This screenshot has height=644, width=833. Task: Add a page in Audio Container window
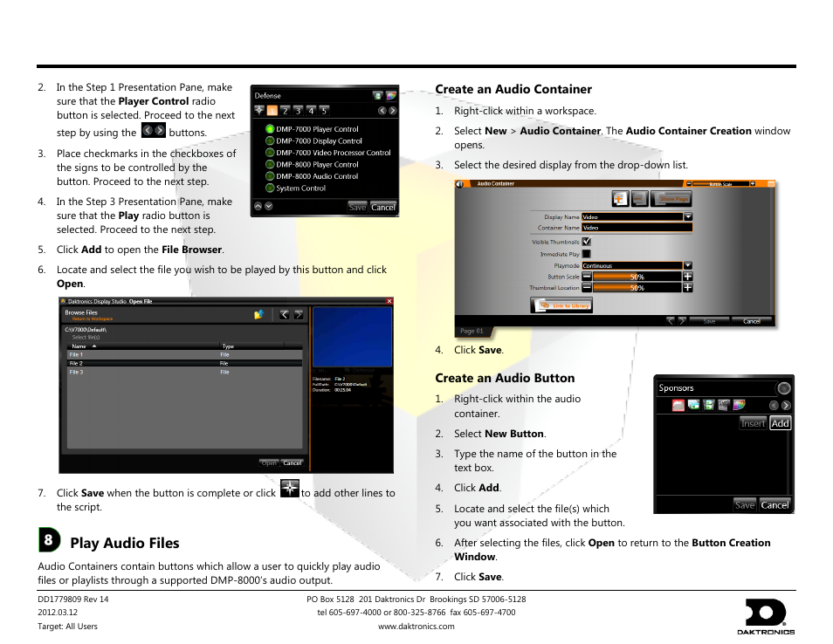tap(619, 199)
